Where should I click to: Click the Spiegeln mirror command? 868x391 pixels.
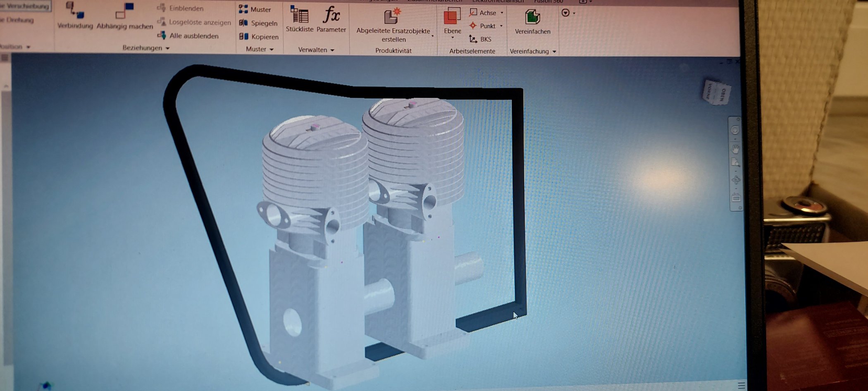(259, 23)
